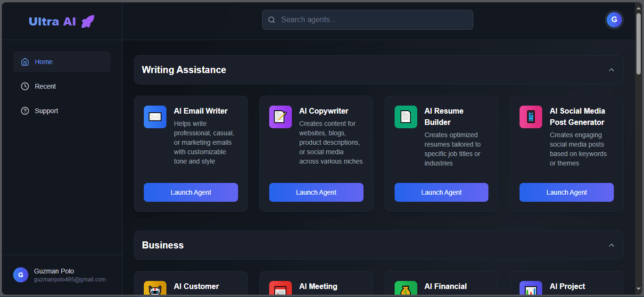Image resolution: width=644 pixels, height=297 pixels.
Task: Click the AI Resume Builder document icon
Action: click(406, 117)
